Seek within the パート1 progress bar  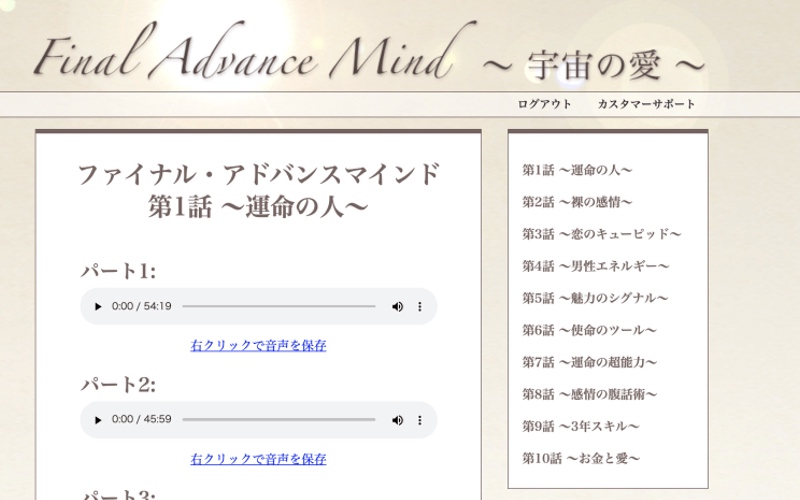tap(279, 307)
